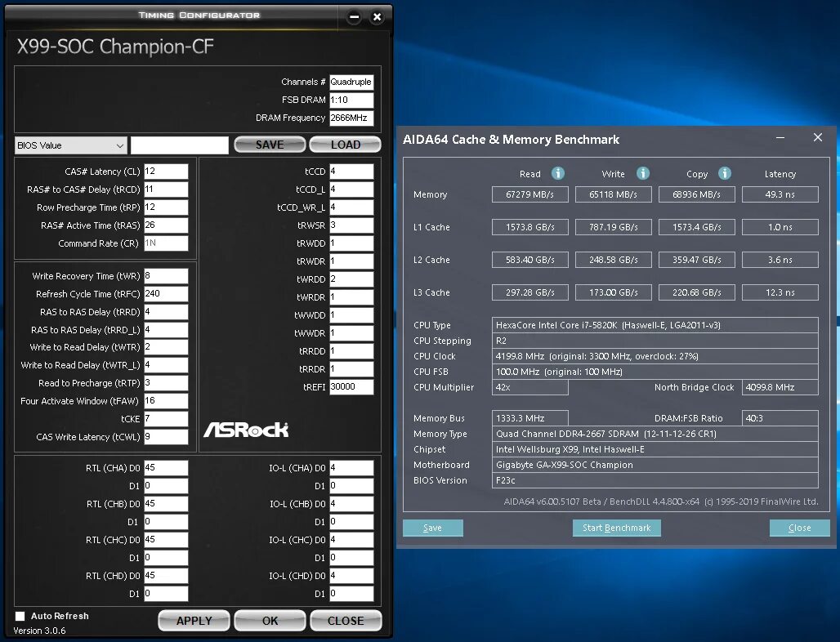Click the Memory Write value 65118 MB/s
Image resolution: width=840 pixels, height=642 pixels.
(614, 194)
